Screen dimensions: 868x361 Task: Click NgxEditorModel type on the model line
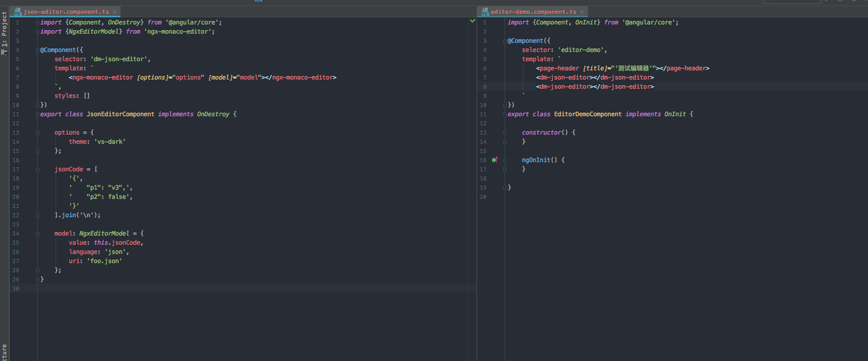pos(104,234)
